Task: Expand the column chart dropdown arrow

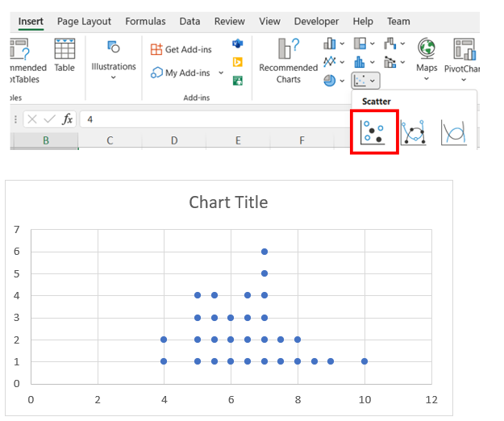Action: point(342,44)
